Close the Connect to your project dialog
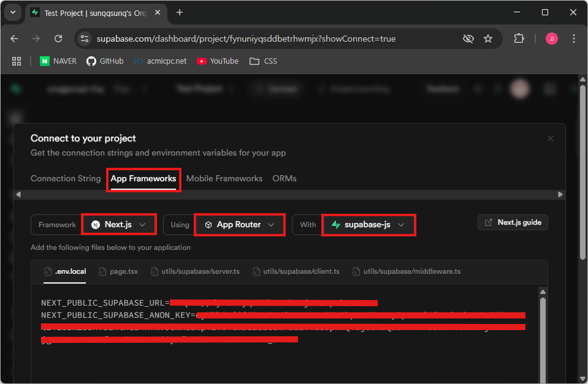The image size is (588, 384). click(x=551, y=138)
